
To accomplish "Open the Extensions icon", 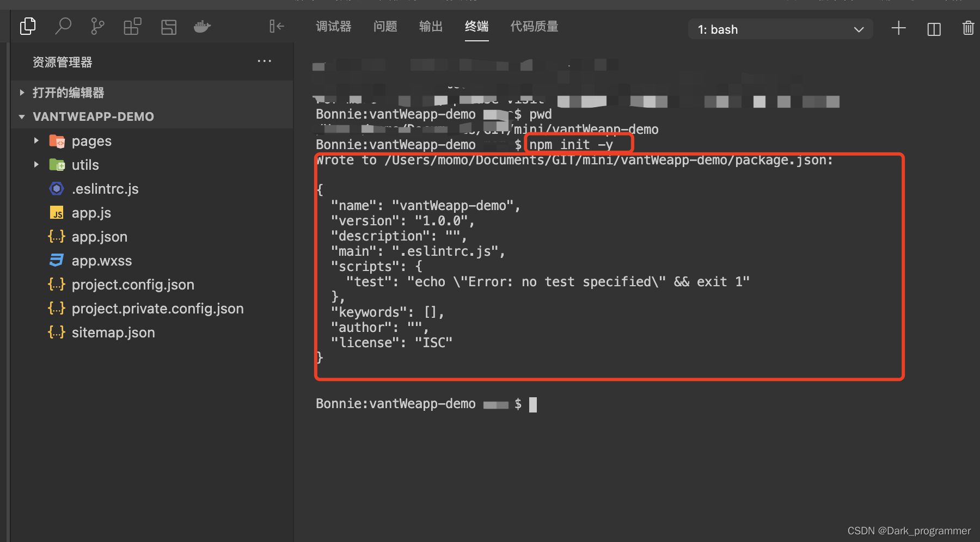I will pos(132,26).
